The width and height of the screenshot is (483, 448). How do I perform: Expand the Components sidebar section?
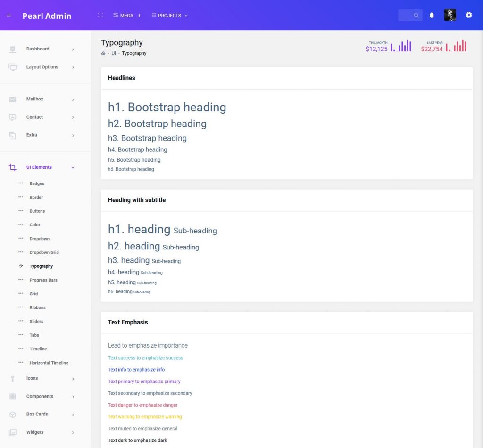coord(40,396)
